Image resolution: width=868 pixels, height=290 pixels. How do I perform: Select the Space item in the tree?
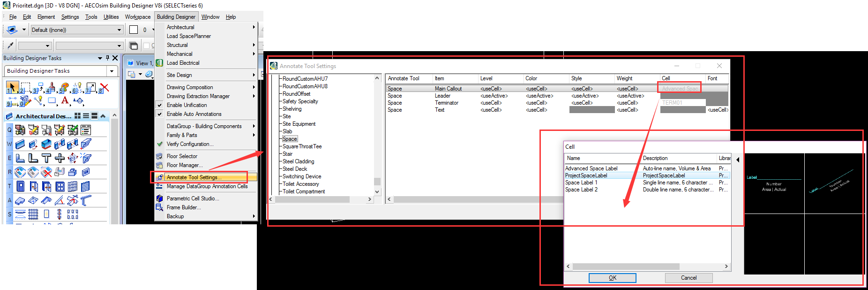click(x=290, y=139)
